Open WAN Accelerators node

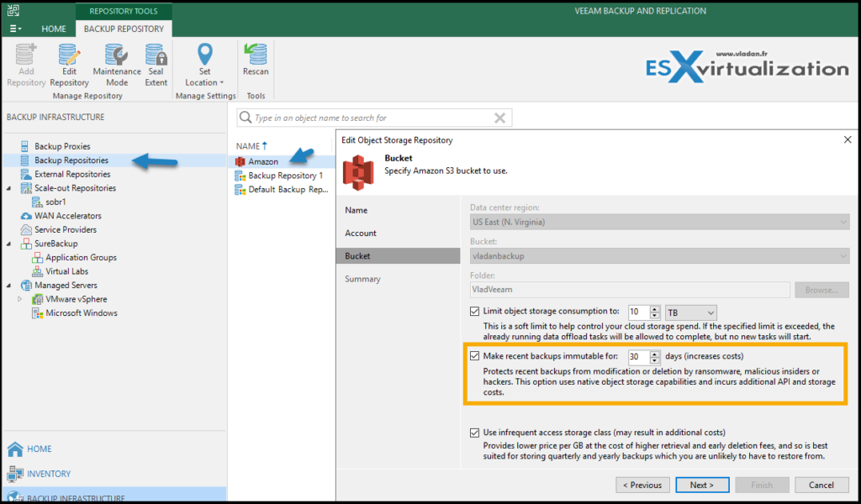click(68, 216)
